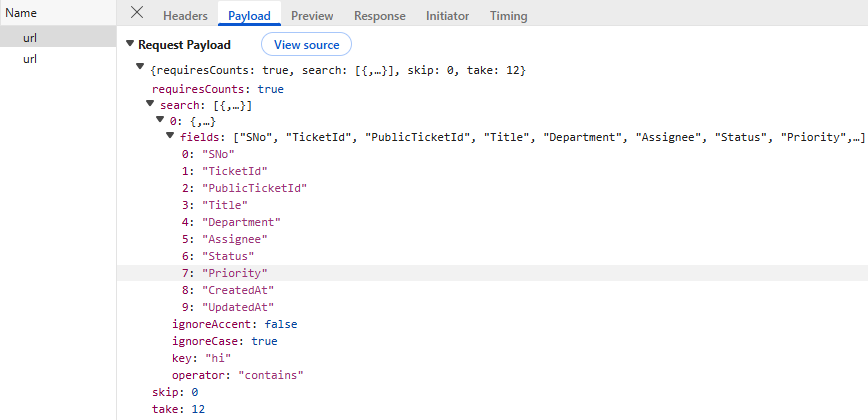Image resolution: width=868 pixels, height=420 pixels.
Task: Collapse the Request Payload section
Action: pos(130,45)
